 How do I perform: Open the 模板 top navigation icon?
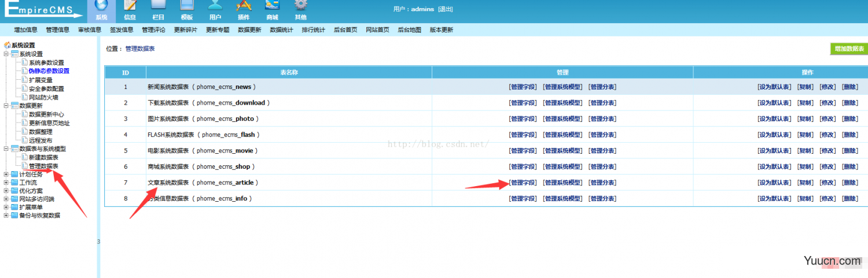coord(187,5)
